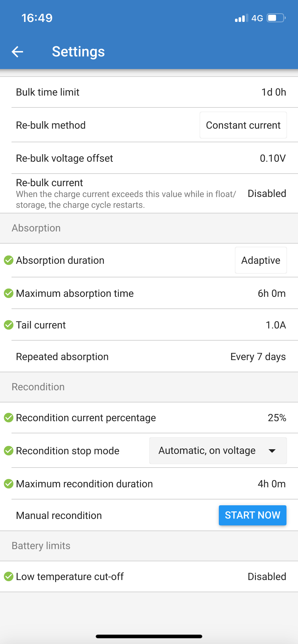Click green check icon beside Maximum recondition duration
Viewport: 298px width, 644px height.
9,484
